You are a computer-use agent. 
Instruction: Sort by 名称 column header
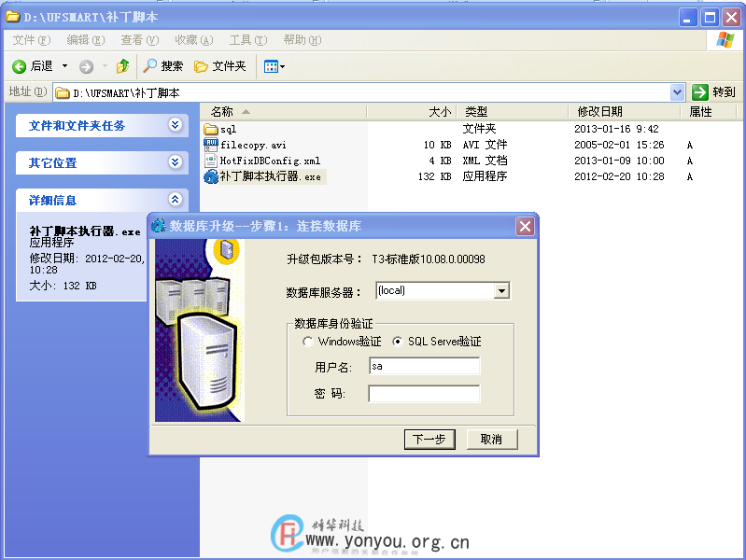(x=283, y=112)
